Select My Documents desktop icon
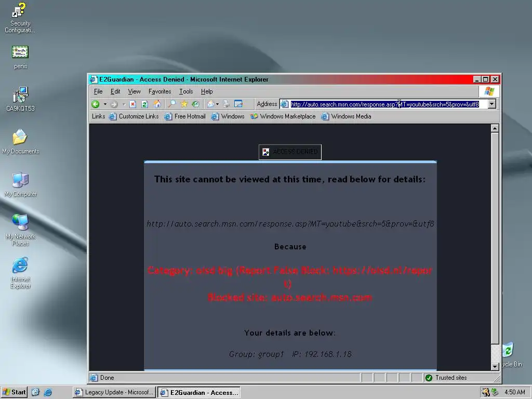 click(x=20, y=142)
